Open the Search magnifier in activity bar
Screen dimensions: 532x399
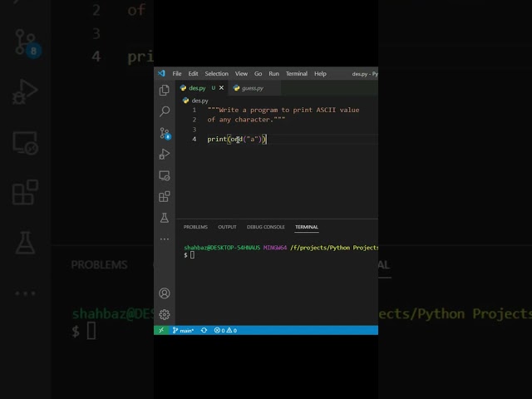click(x=165, y=111)
